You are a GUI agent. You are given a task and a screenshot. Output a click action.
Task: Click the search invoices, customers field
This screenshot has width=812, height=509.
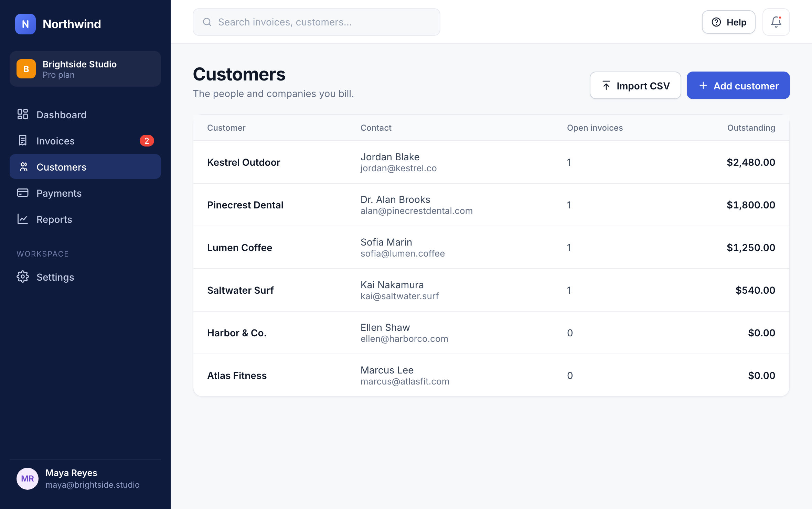(x=317, y=22)
